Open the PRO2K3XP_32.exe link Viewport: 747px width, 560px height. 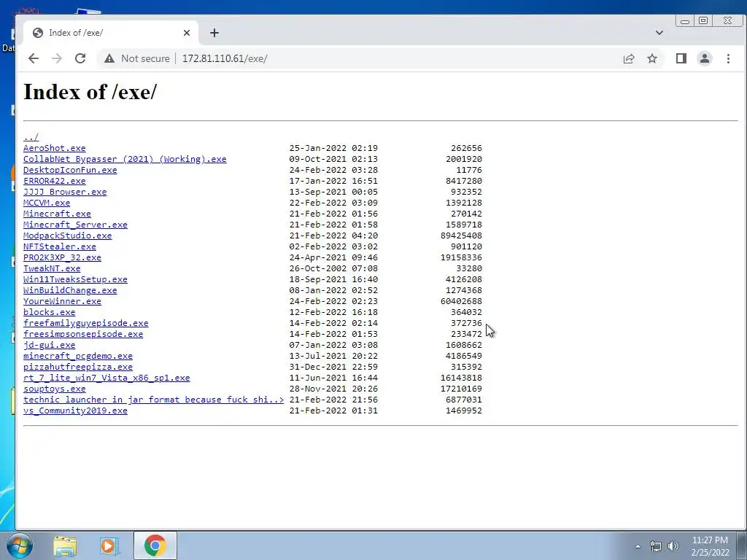63,257
